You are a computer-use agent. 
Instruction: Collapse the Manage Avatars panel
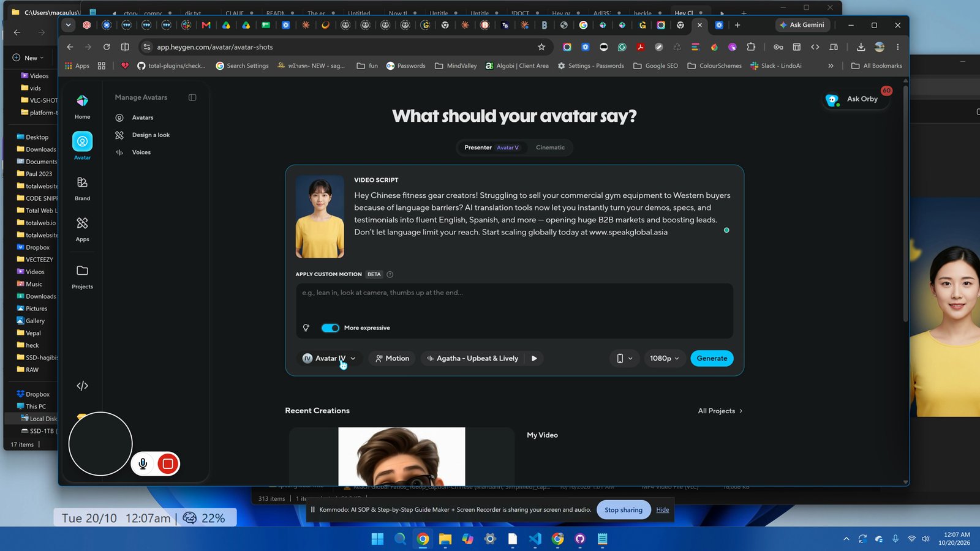192,97
